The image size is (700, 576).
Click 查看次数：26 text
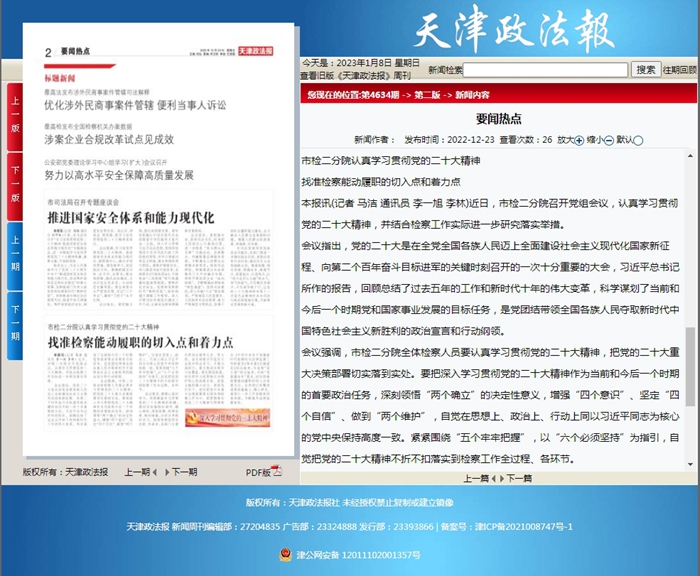click(526, 140)
